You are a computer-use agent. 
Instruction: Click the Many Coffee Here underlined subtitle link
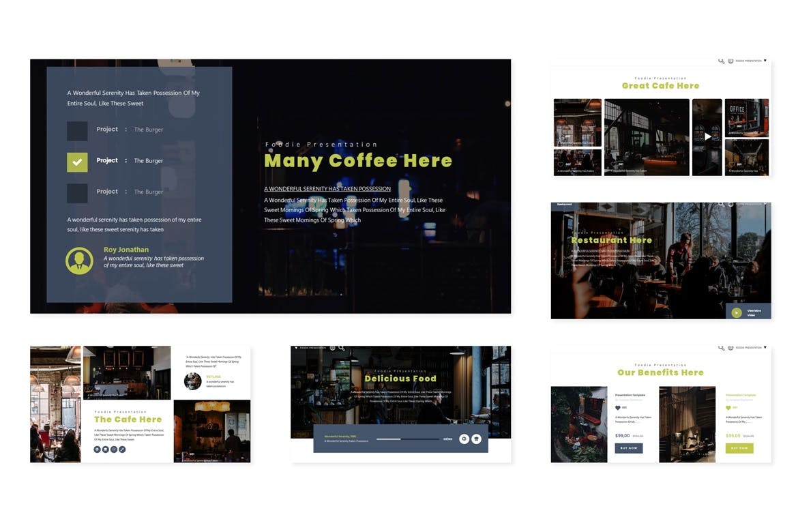327,189
